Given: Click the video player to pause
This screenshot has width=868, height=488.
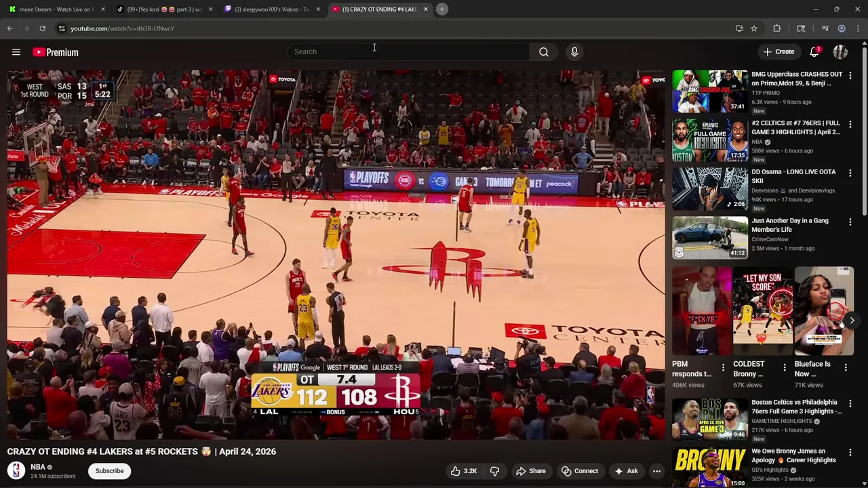Looking at the screenshot, I should tap(336, 254).
